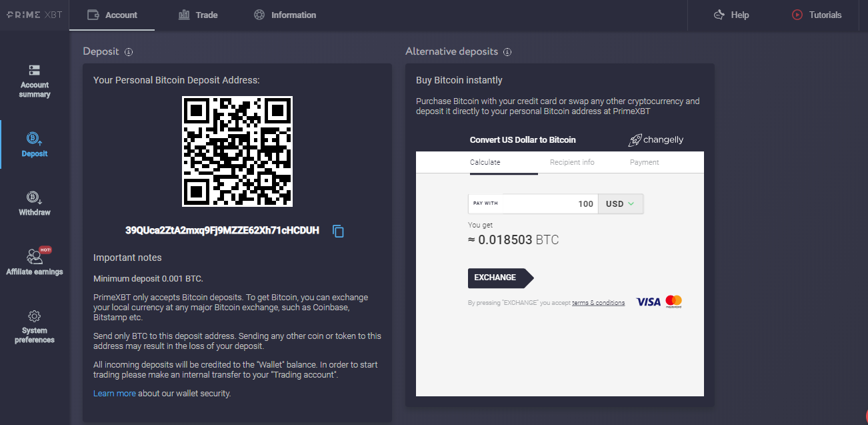
Task: Click the deposit QR code image
Action: coord(237,151)
